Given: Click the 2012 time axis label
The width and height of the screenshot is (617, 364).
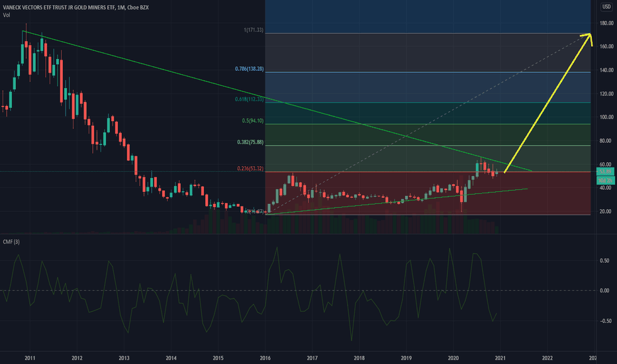Looking at the screenshot, I should pyautogui.click(x=77, y=358).
